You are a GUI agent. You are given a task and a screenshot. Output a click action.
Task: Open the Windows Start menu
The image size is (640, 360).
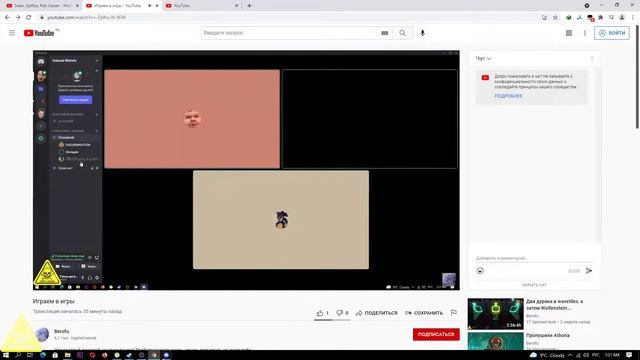(x=6, y=355)
